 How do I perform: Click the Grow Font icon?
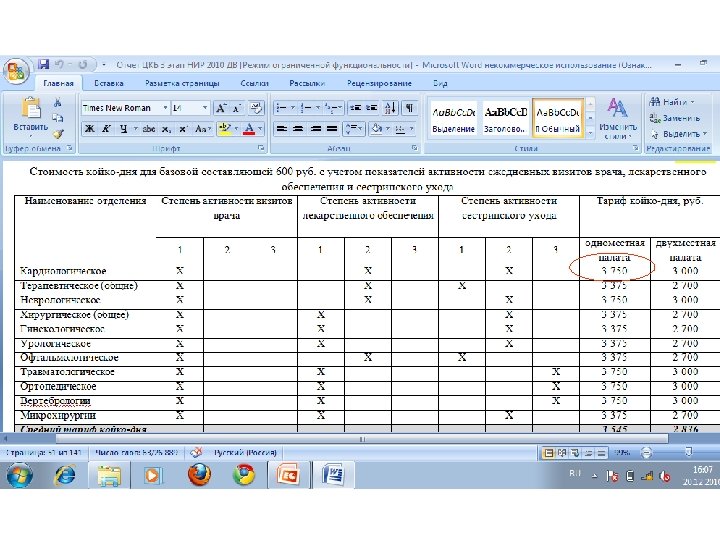tap(221, 108)
